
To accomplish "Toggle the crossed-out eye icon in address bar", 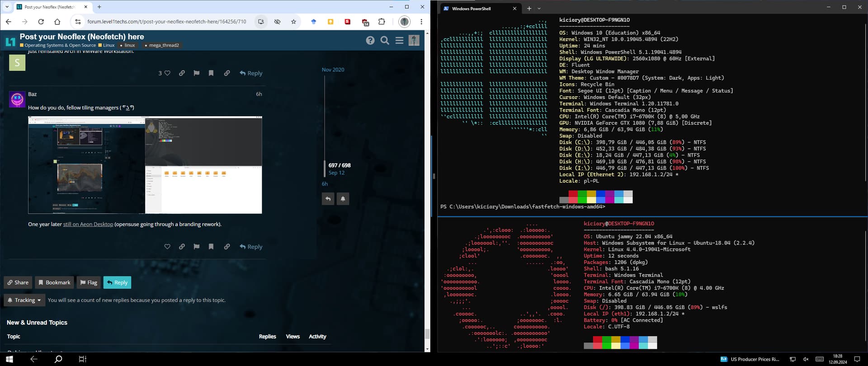I will 277,22.
